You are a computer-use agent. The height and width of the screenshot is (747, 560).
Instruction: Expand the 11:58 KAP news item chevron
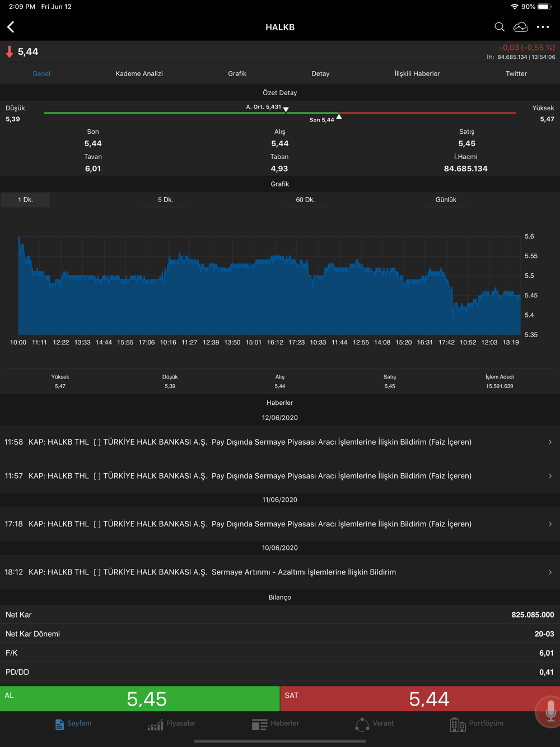coord(550,442)
